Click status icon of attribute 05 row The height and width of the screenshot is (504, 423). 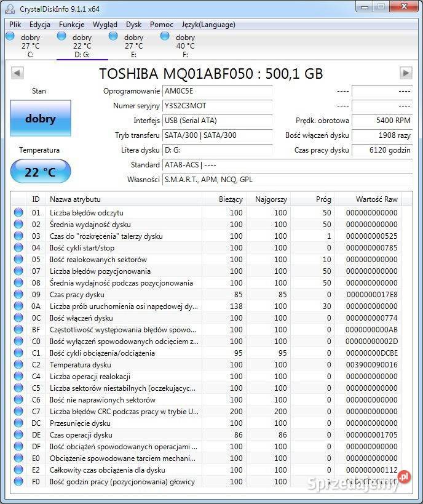click(x=18, y=259)
